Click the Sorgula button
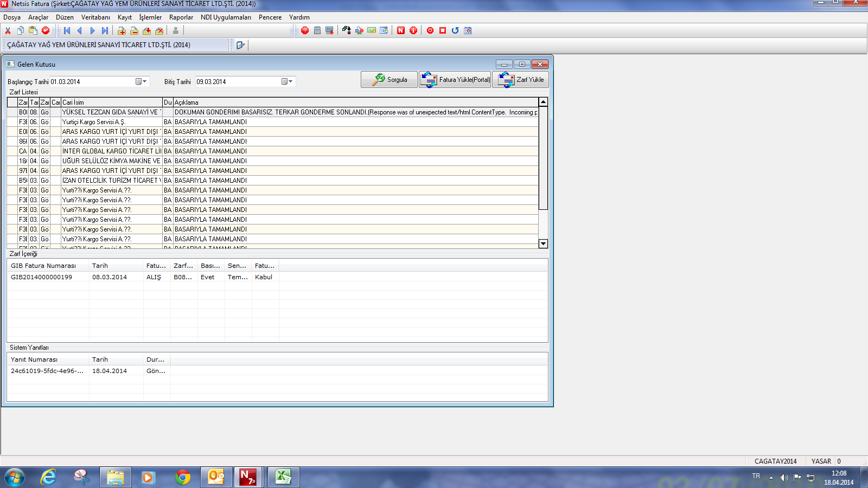868x488 pixels. 389,80
